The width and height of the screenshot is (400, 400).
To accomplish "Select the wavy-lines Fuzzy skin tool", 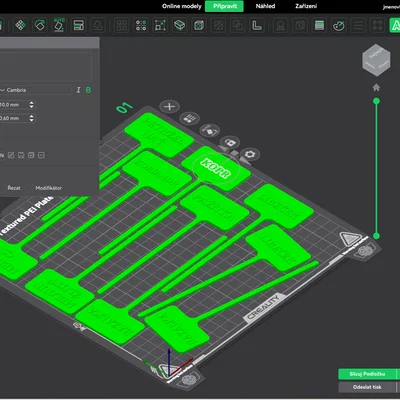I will point(358,25).
